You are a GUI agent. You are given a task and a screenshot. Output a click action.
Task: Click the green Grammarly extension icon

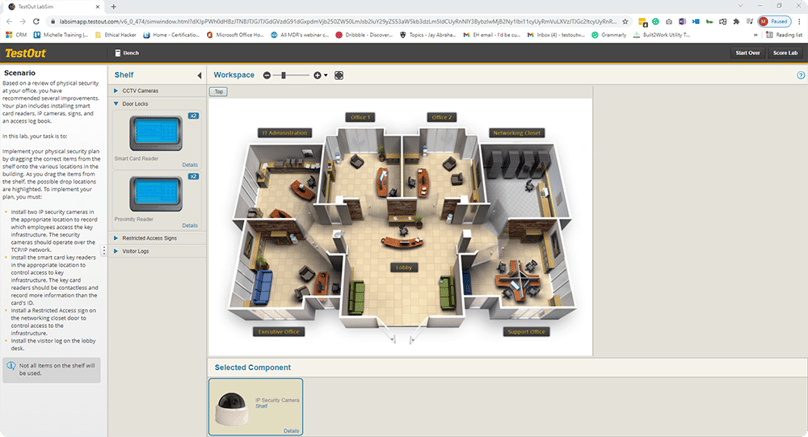pyautogui.click(x=655, y=22)
